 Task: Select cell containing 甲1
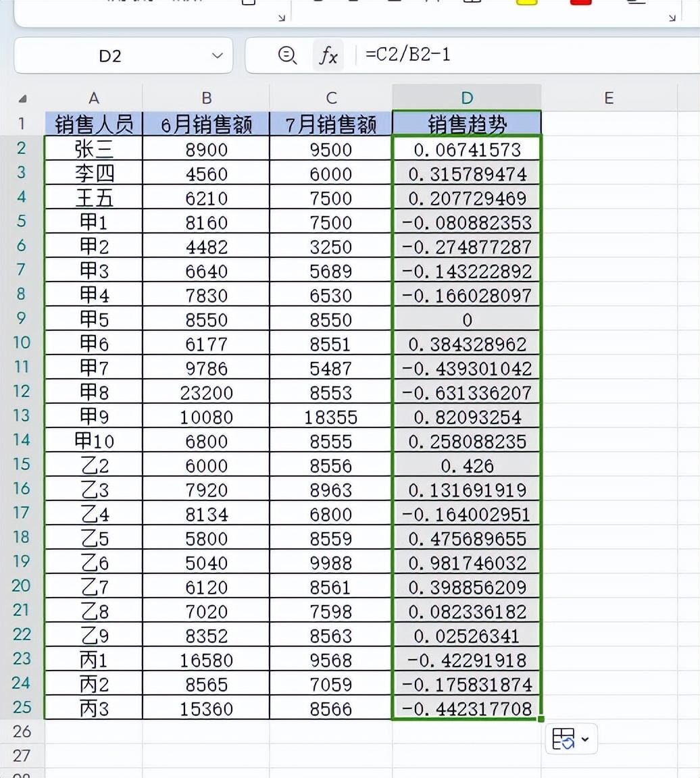pyautogui.click(x=93, y=222)
